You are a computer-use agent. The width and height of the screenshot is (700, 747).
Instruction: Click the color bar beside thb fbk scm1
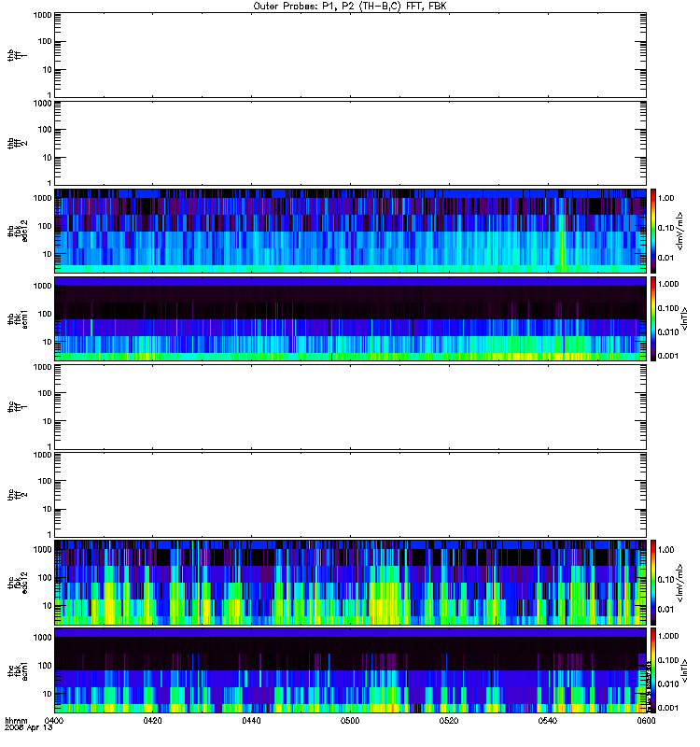click(x=653, y=318)
